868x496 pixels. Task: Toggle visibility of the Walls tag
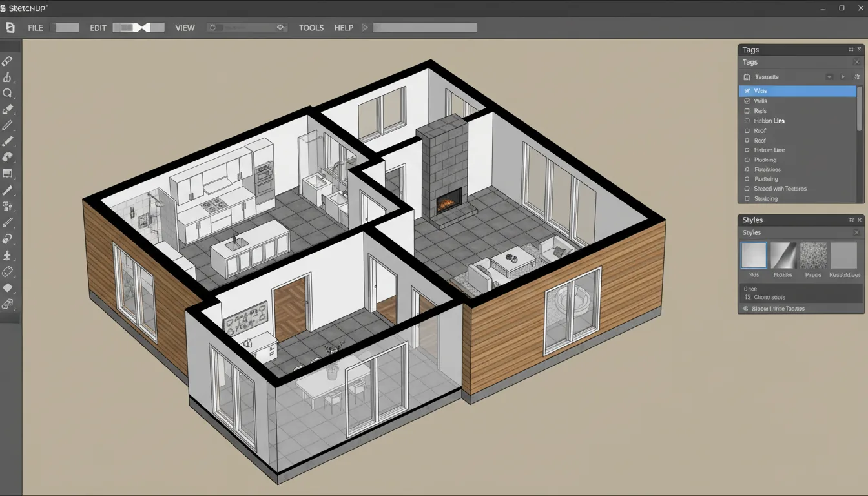(x=748, y=101)
